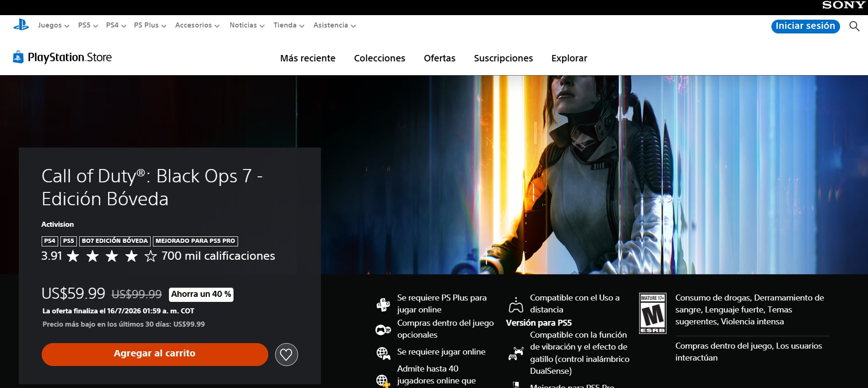The image size is (868, 388).
Task: Click the 700 mil calificaciones link
Action: pyautogui.click(x=218, y=256)
